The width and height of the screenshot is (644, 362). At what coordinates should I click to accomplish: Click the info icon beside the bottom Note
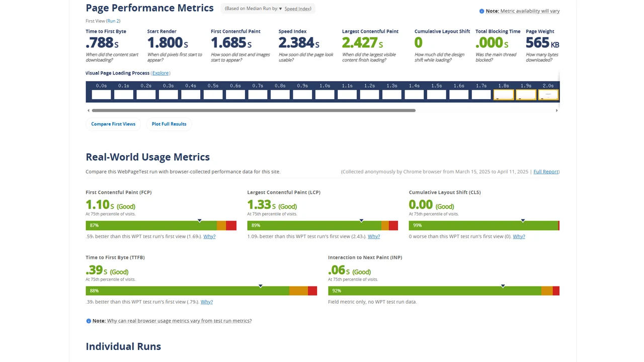89,321
